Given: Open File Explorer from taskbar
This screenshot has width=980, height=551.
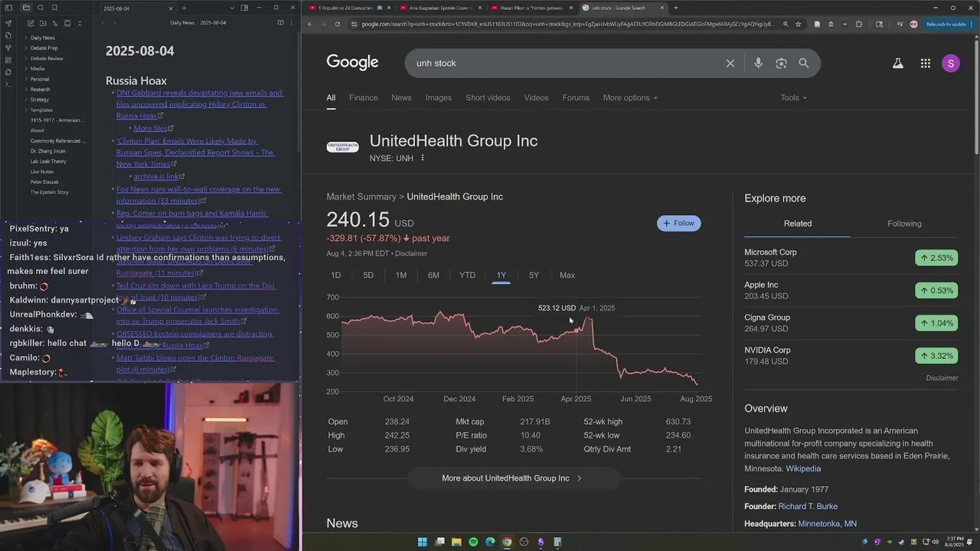Looking at the screenshot, I should [456, 542].
